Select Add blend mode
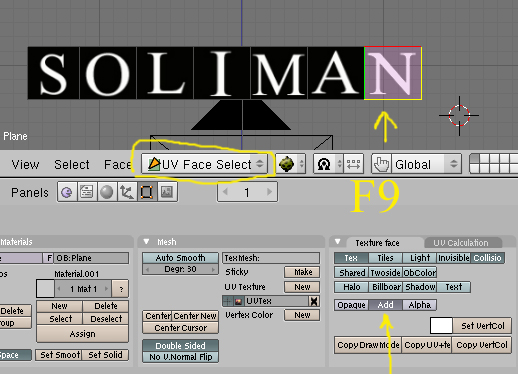 pos(385,305)
